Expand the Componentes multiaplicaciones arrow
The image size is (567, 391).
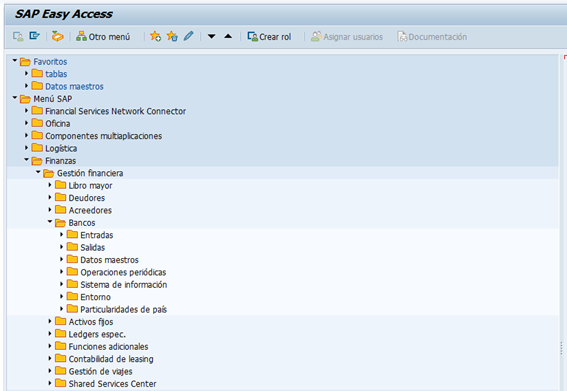26,135
